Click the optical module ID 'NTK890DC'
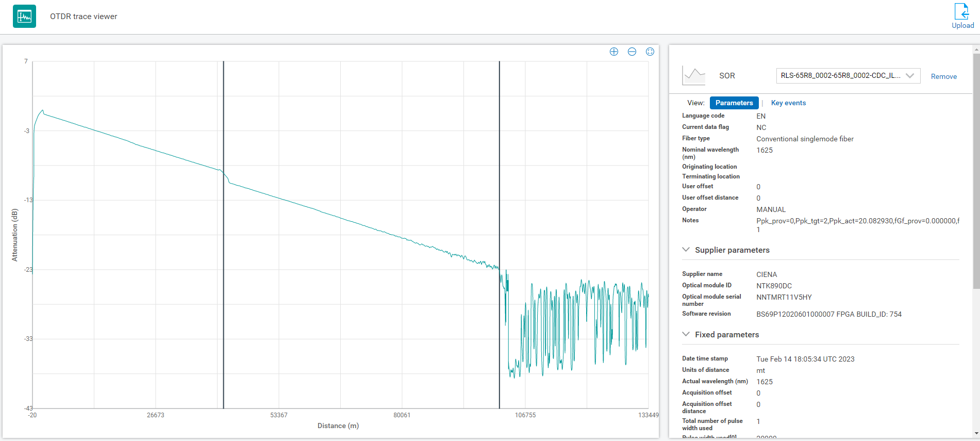980x441 pixels. (x=774, y=286)
